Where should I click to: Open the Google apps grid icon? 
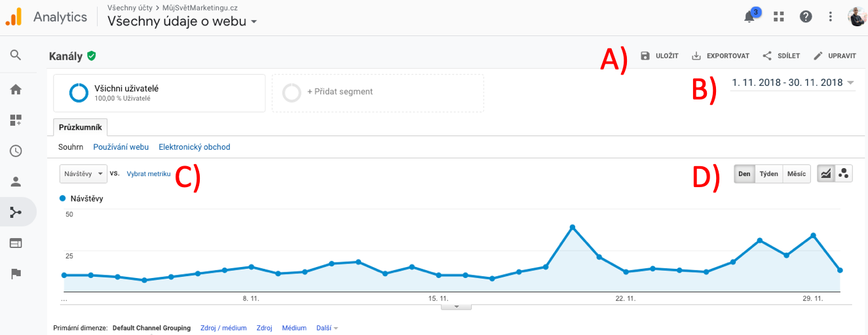(x=779, y=17)
